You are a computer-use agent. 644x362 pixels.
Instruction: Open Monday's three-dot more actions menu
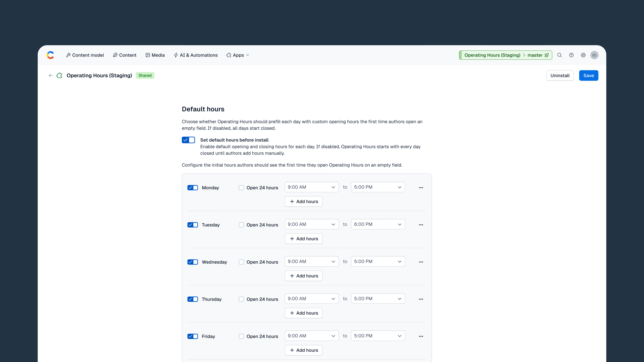[421, 188]
